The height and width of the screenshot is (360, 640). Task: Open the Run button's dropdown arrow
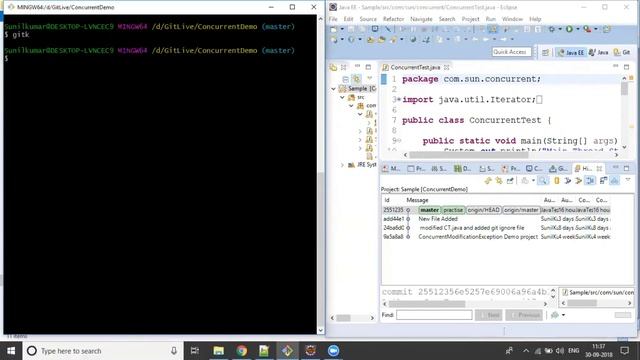pos(578,29)
